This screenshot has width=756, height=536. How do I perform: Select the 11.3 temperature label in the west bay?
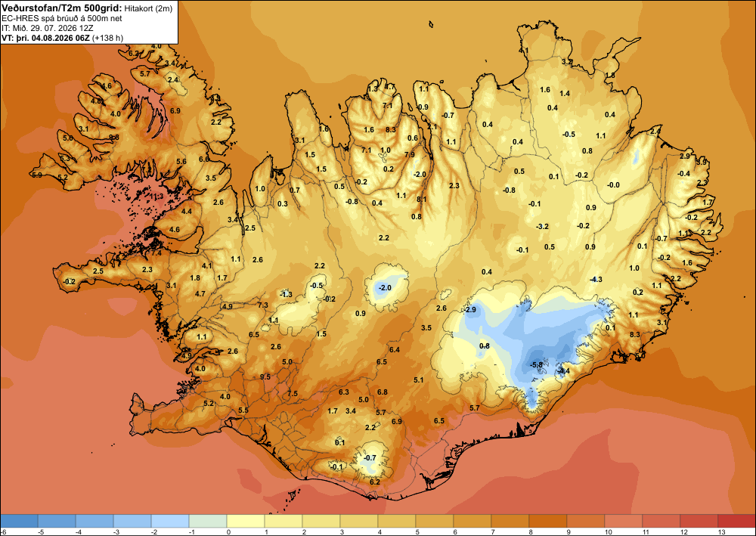point(156,197)
